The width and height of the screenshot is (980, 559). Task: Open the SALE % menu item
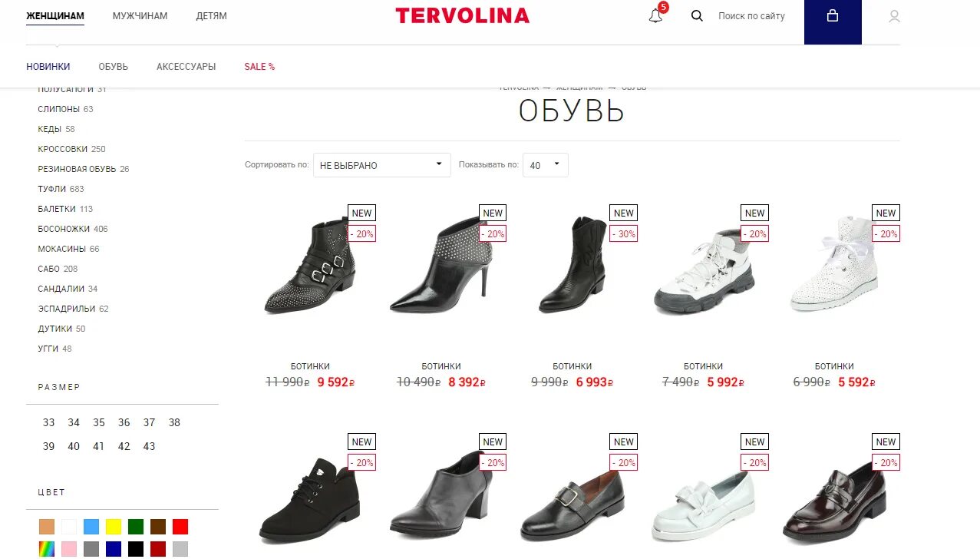(259, 67)
